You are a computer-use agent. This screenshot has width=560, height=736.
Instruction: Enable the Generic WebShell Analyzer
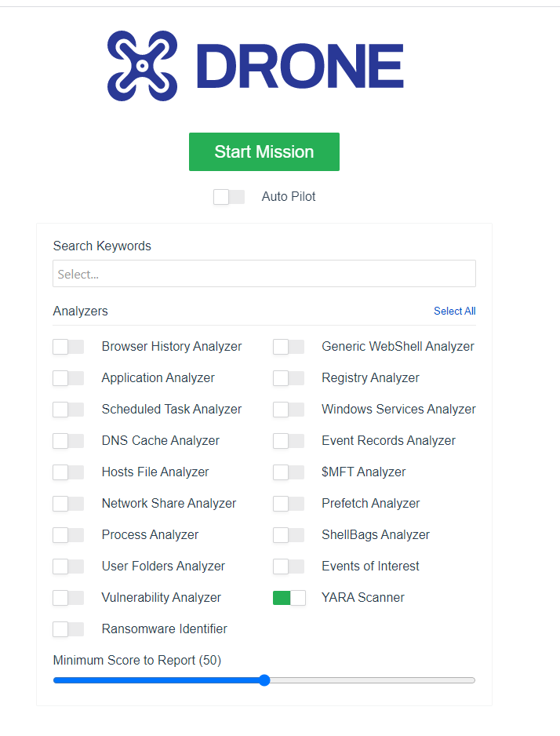289,346
